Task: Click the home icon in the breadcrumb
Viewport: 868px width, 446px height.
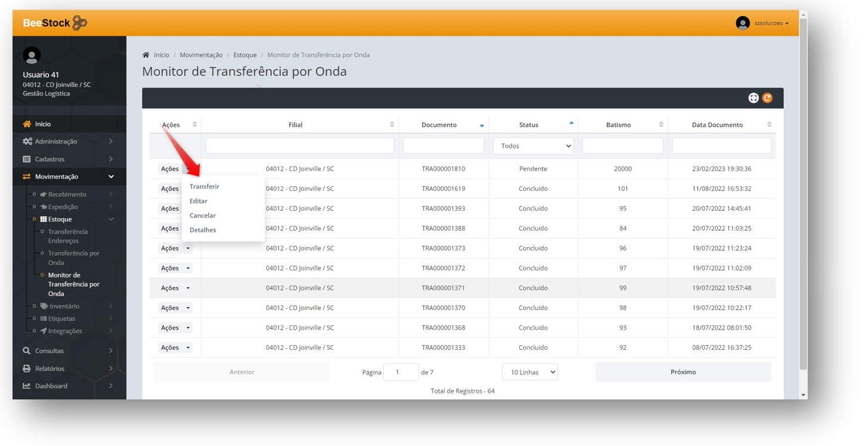Action: [146, 55]
